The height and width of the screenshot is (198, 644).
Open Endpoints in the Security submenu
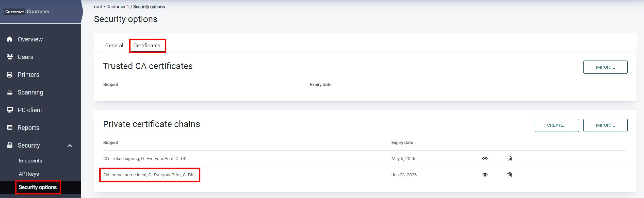click(30, 161)
